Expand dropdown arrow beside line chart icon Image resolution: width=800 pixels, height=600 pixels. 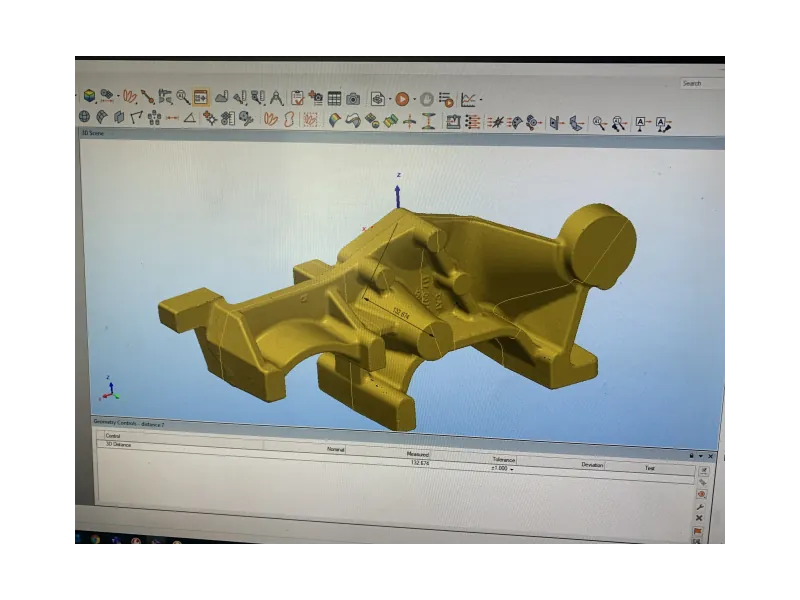click(481, 100)
